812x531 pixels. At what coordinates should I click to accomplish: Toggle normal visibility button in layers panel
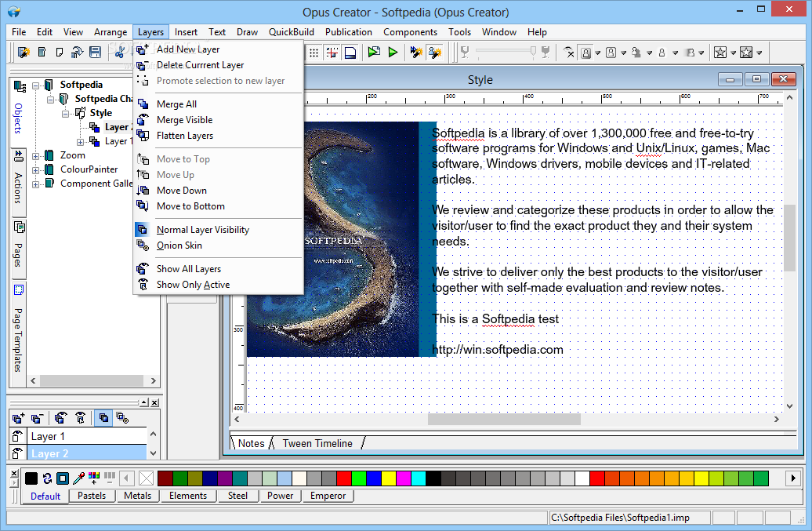(103, 418)
